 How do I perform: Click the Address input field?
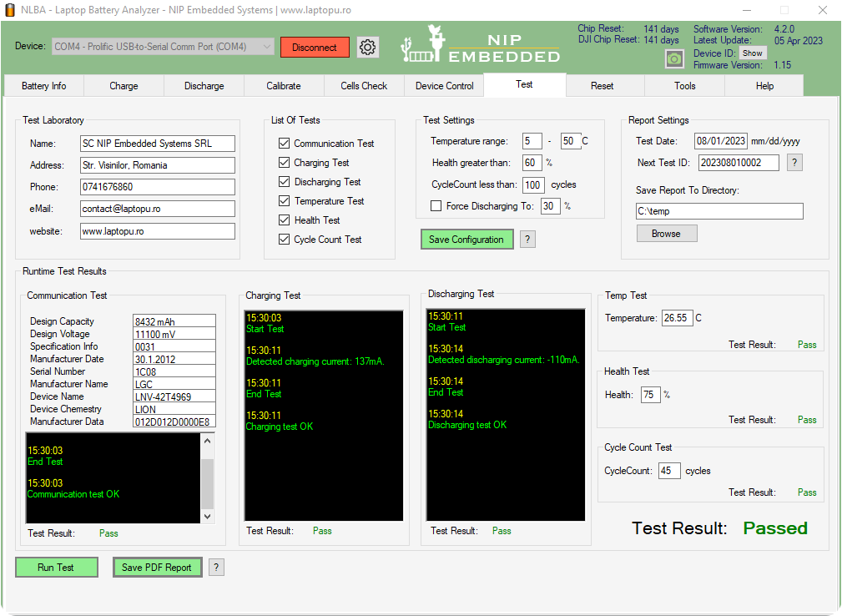(158, 165)
